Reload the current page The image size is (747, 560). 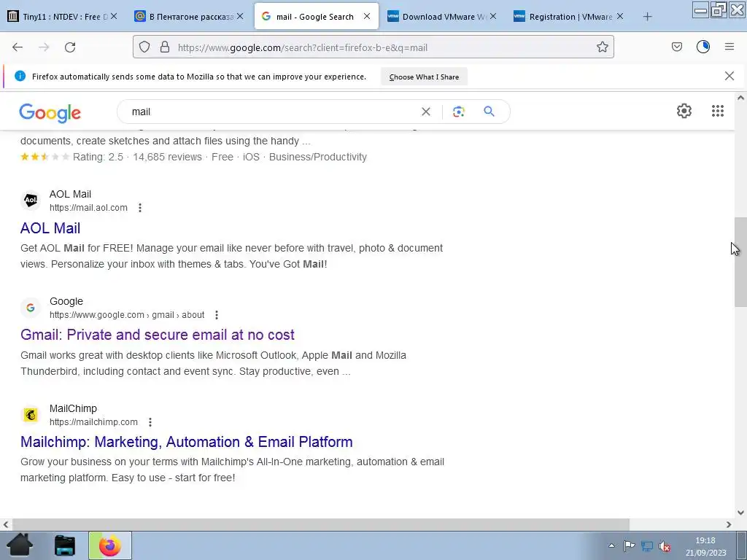[70, 47]
